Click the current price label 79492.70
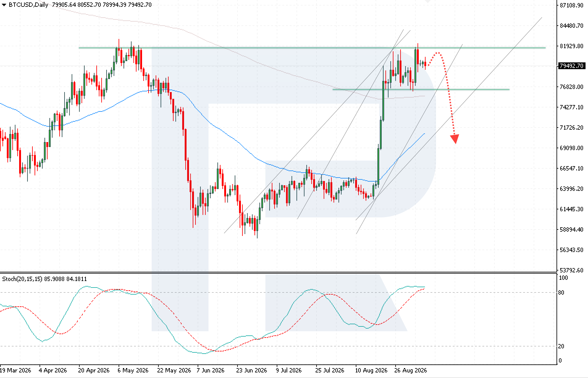588x378 pixels. [x=571, y=66]
